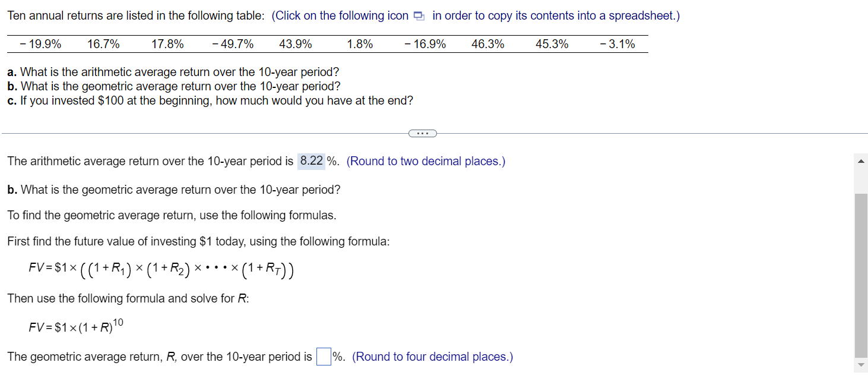The height and width of the screenshot is (375, 868).
Task: Click the empty geometric return answer box
Action: click(322, 356)
